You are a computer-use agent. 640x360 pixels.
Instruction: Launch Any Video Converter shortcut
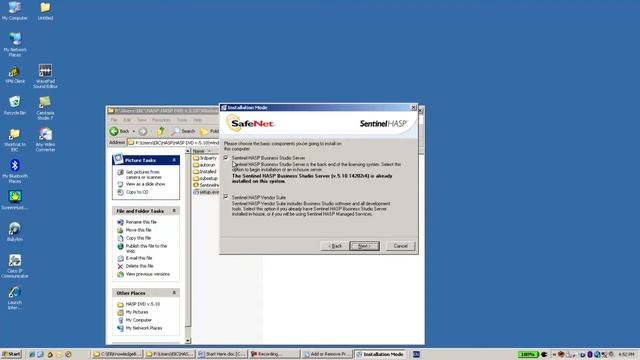(x=45, y=140)
